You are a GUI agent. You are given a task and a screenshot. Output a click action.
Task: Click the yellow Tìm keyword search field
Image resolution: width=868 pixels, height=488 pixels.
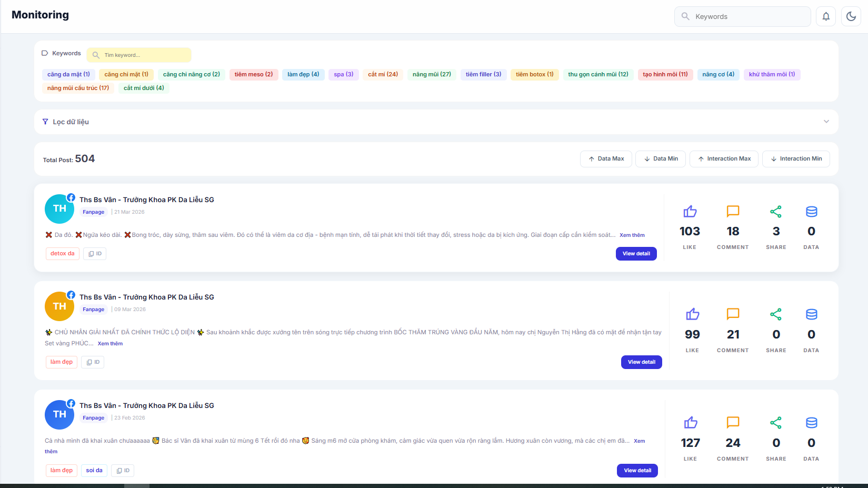pos(139,55)
